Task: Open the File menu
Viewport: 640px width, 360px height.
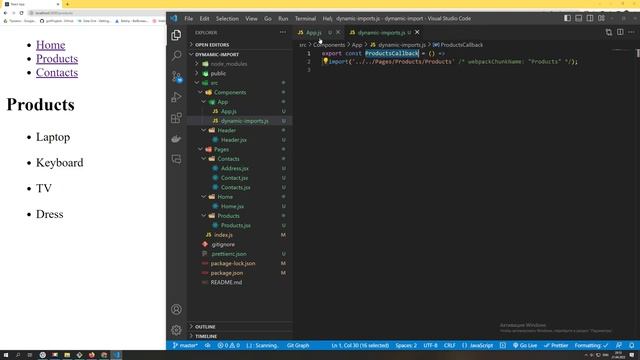Action: tap(189, 18)
